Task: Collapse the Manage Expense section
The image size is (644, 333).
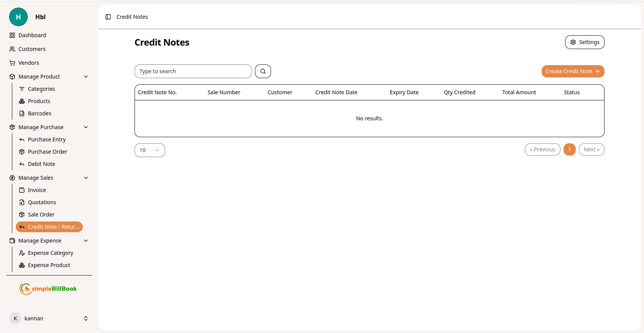Action: pyautogui.click(x=86, y=241)
